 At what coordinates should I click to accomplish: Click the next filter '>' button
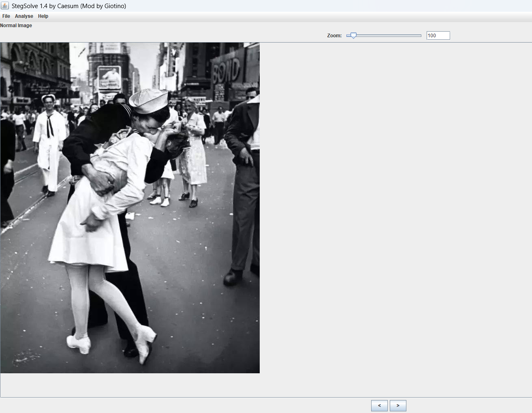[x=398, y=405]
